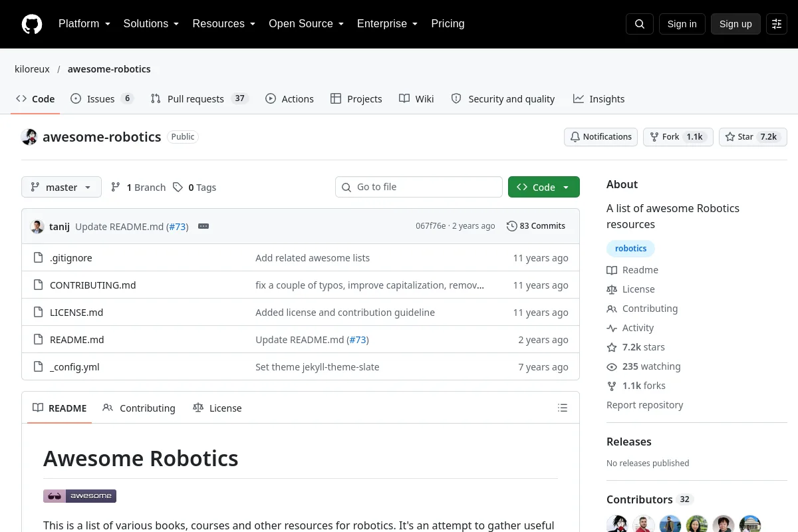Open the Resources dropdown menu

pos(224,24)
